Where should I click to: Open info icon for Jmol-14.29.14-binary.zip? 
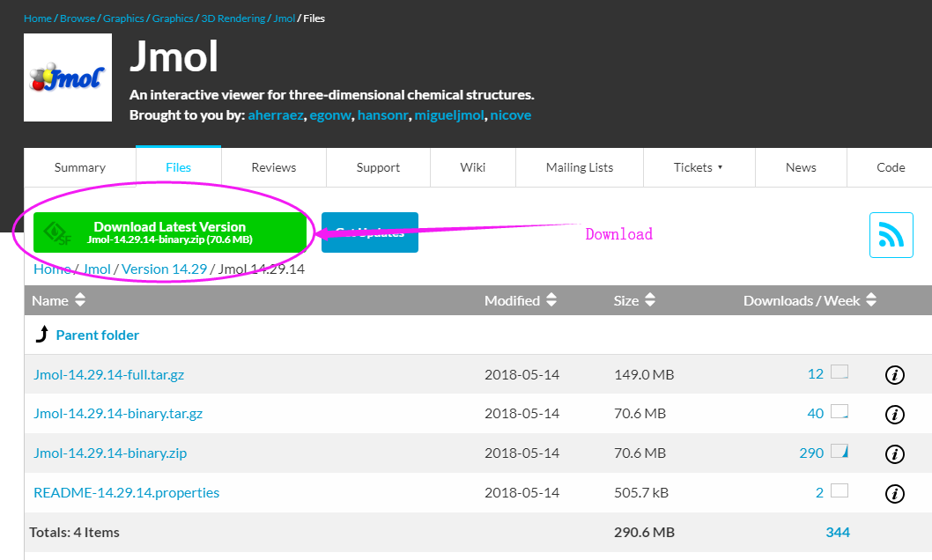click(894, 453)
